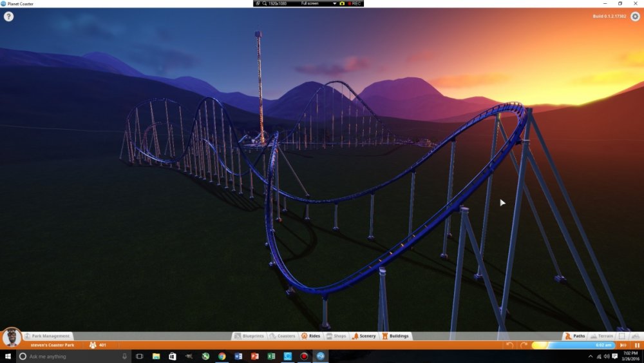Expand the Full screen capture mode dropdown
This screenshot has width=644, height=363.
[x=334, y=3]
